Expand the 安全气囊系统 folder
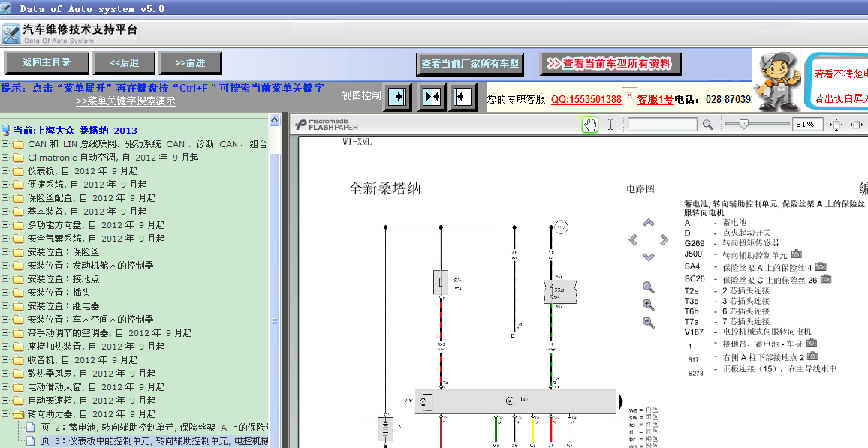Viewport: 868px width, 448px height. [x=5, y=239]
